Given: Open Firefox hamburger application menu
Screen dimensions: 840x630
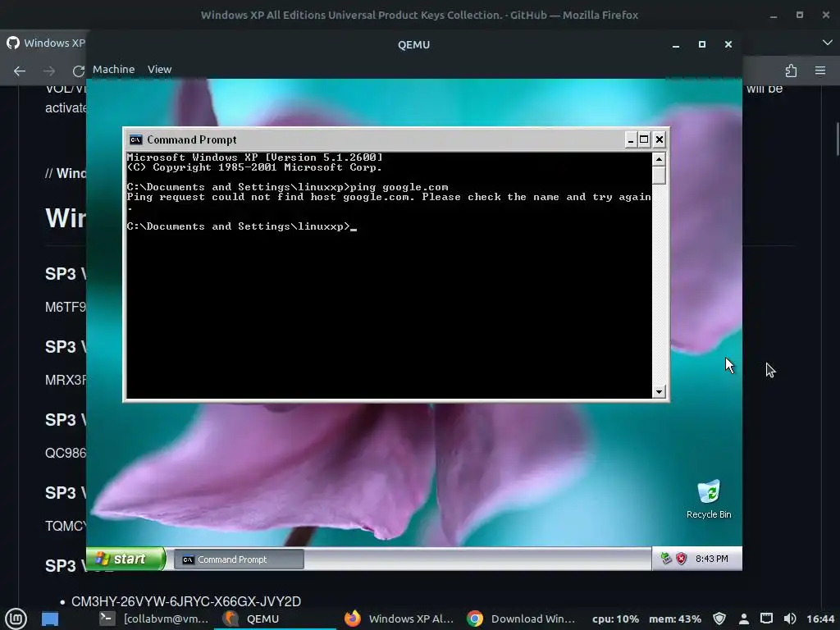Looking at the screenshot, I should [x=820, y=71].
